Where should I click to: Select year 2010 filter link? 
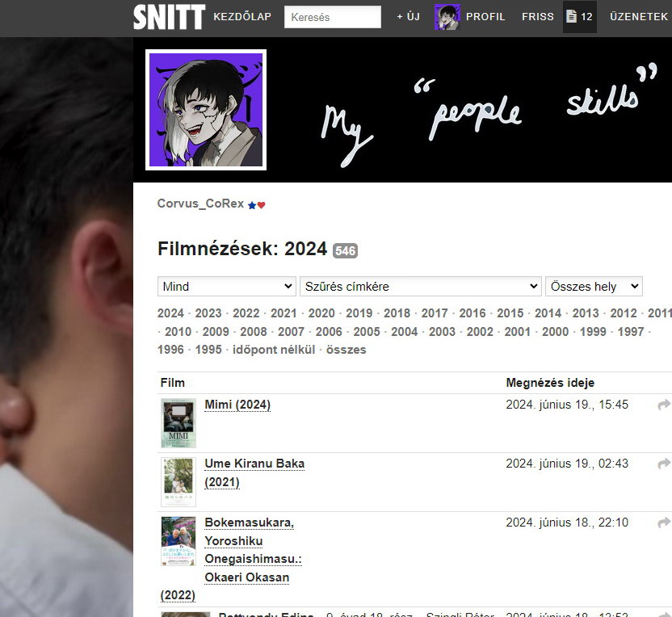(178, 332)
